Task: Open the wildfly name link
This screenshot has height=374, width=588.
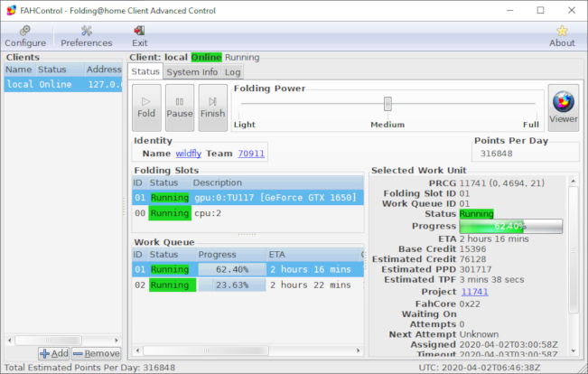Action: (x=188, y=154)
